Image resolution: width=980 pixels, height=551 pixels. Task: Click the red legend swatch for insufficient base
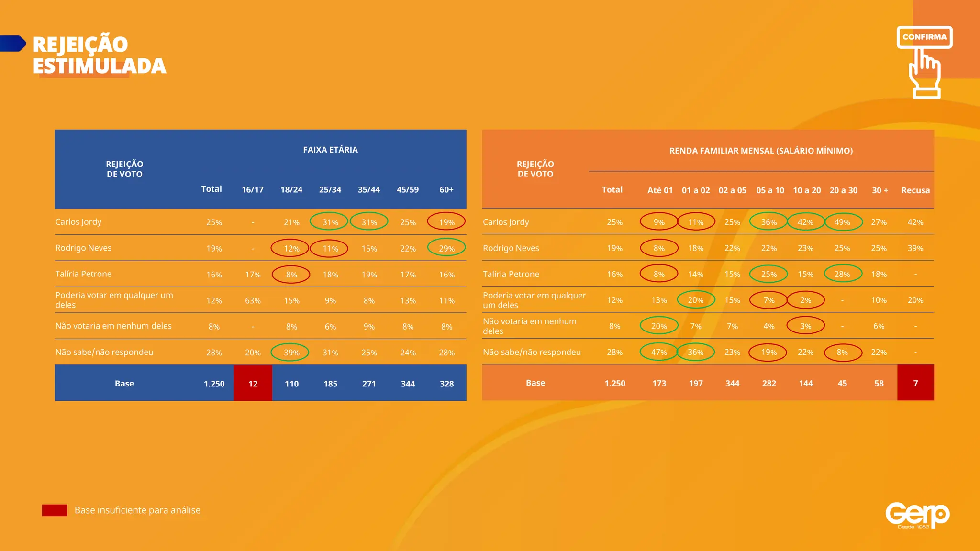click(54, 510)
